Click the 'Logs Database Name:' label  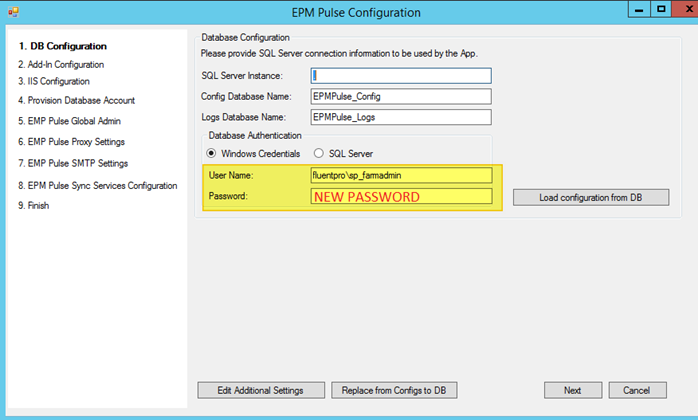[x=243, y=117]
